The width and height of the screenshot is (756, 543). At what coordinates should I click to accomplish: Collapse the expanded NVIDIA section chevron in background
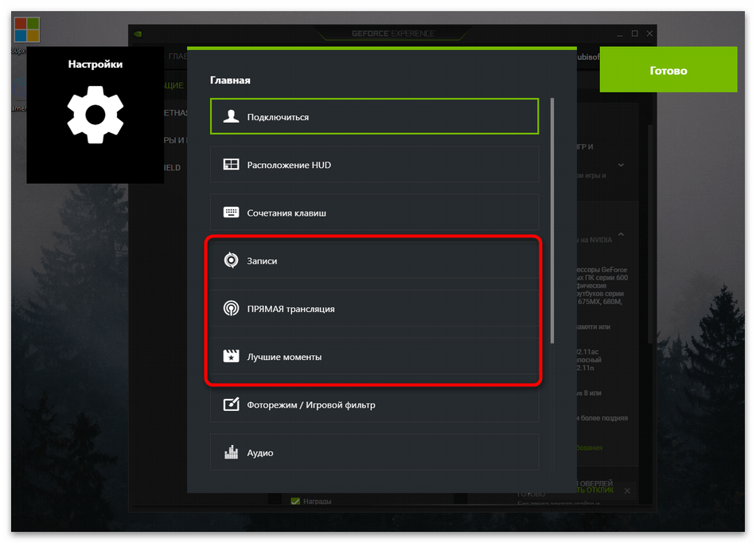pyautogui.click(x=621, y=234)
